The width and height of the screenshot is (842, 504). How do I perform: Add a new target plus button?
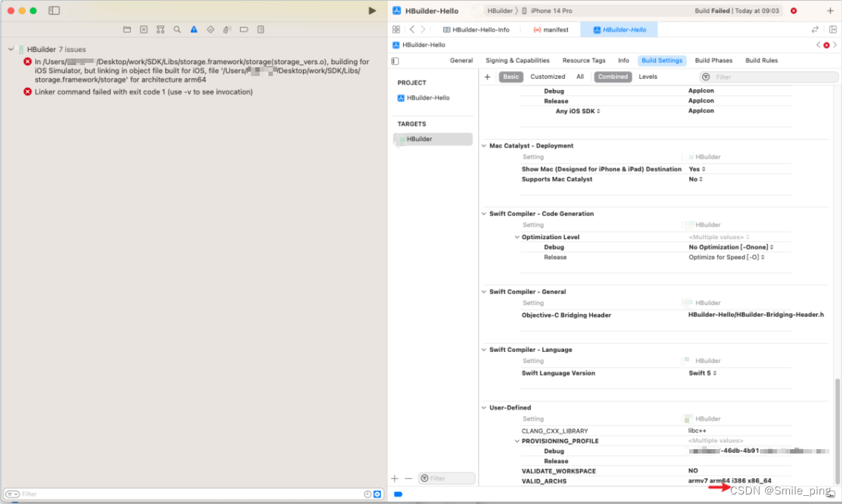coord(395,478)
